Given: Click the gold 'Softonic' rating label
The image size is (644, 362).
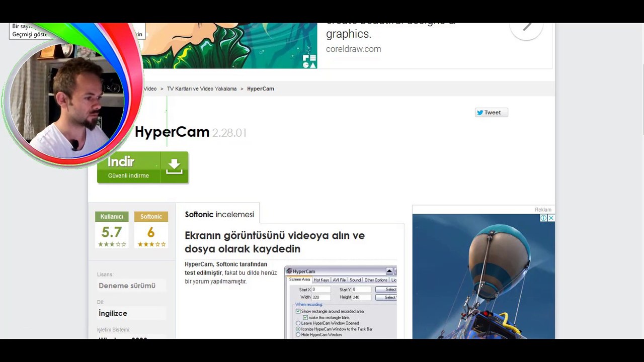Looking at the screenshot, I should coord(151,217).
